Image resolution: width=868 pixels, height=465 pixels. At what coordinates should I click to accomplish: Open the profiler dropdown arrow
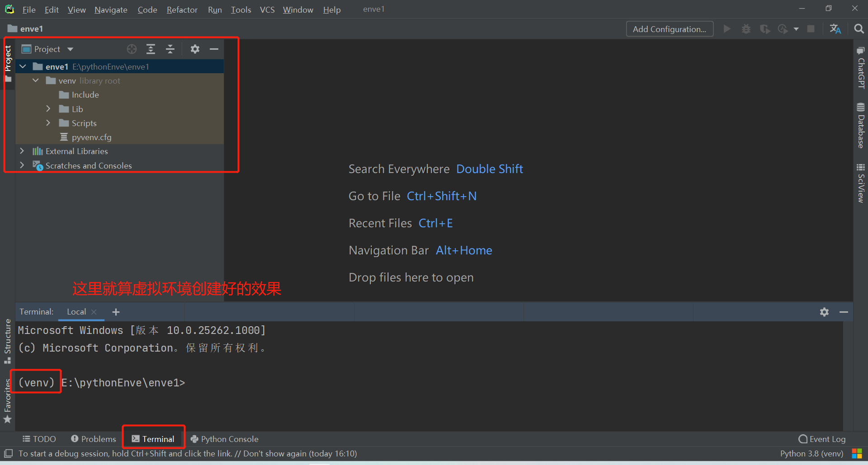[796, 29]
